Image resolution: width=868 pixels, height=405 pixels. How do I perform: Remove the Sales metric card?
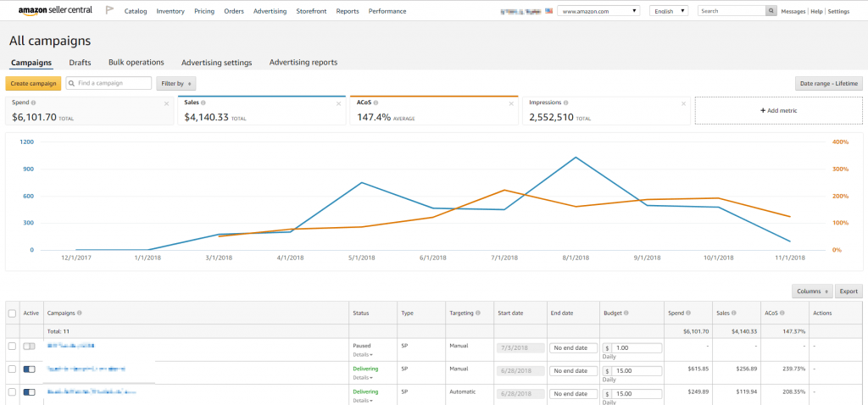coord(339,103)
